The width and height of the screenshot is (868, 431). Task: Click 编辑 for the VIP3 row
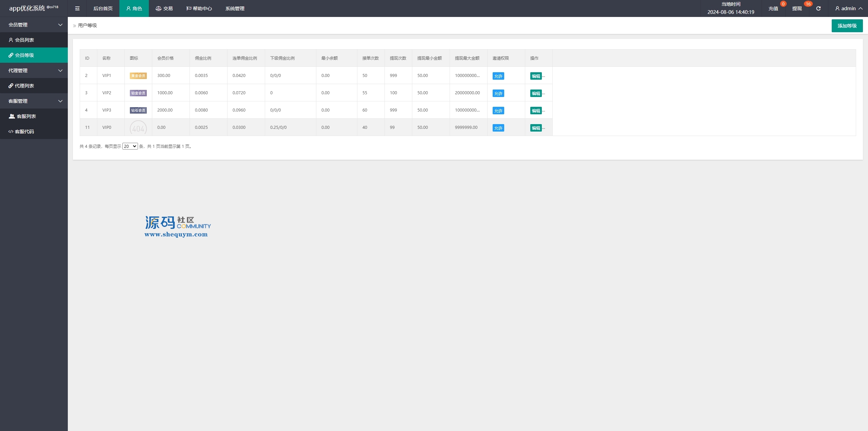[x=536, y=111]
